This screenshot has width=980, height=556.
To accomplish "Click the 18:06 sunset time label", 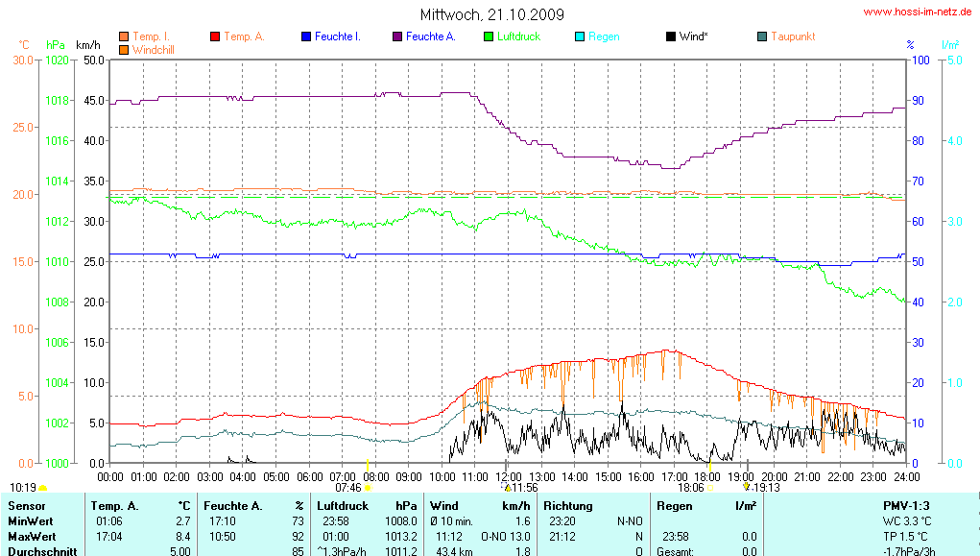I will click(x=690, y=488).
